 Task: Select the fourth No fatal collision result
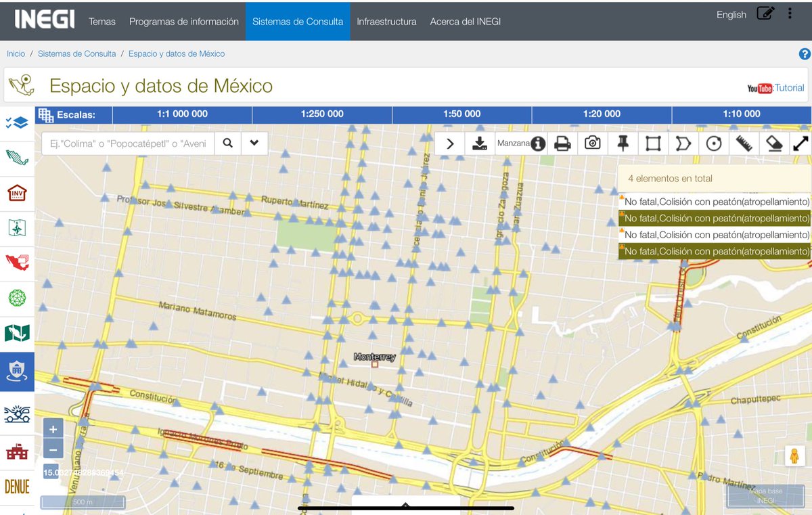pyautogui.click(x=715, y=250)
